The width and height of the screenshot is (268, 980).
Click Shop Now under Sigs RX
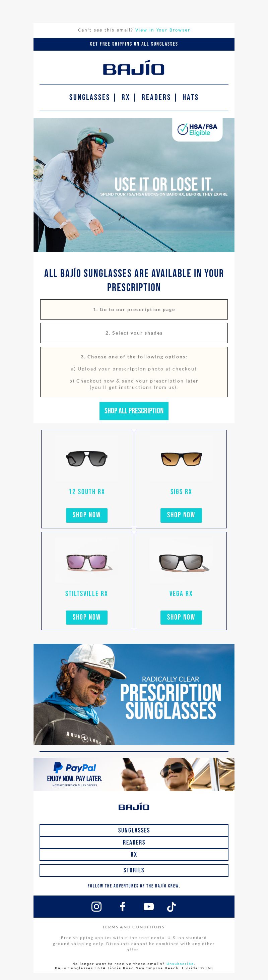(x=181, y=515)
